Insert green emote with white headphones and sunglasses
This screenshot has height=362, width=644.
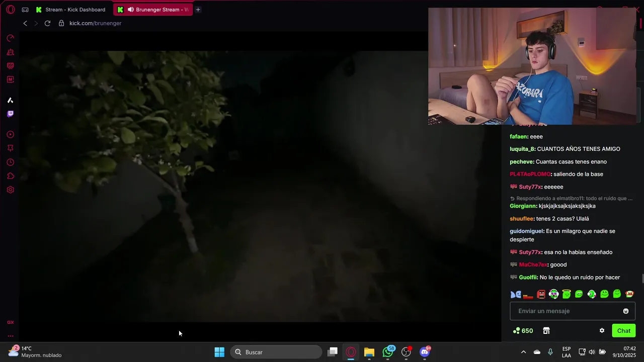point(554,294)
